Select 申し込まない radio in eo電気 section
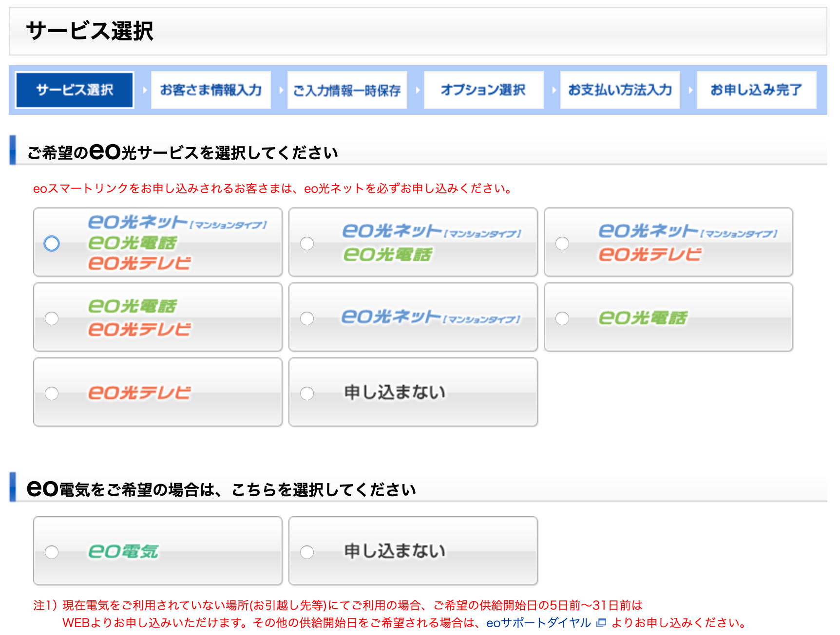The width and height of the screenshot is (840, 635). click(x=307, y=552)
